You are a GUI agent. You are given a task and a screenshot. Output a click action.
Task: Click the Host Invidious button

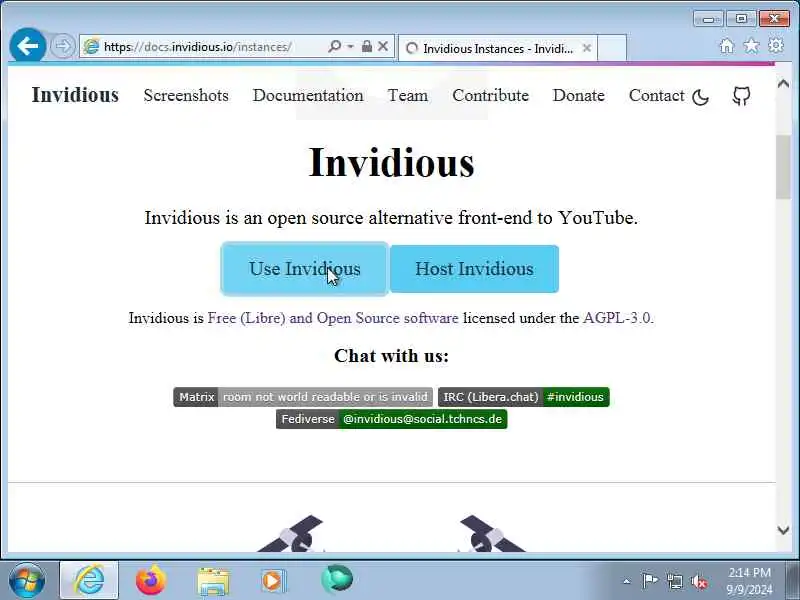click(474, 269)
